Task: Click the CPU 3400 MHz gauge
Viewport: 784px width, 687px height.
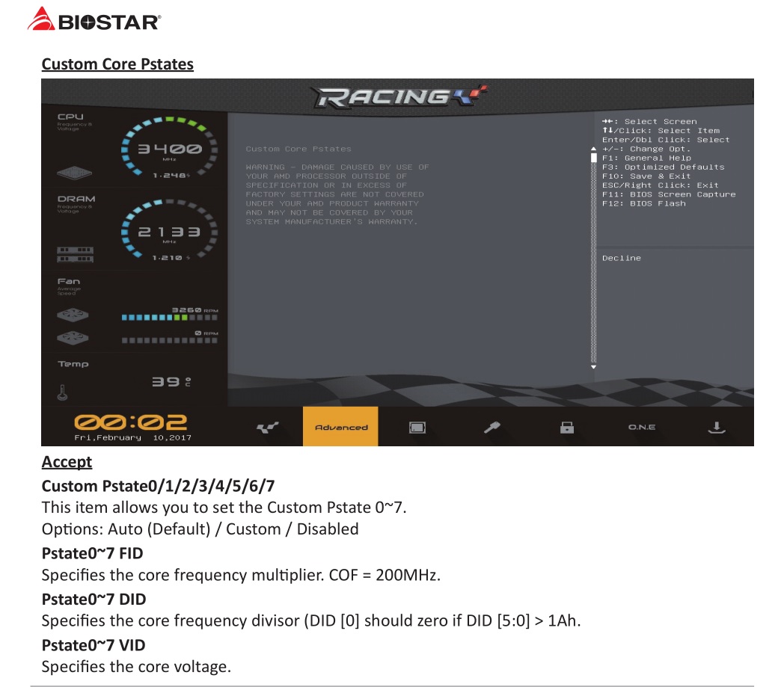Action: 170,147
